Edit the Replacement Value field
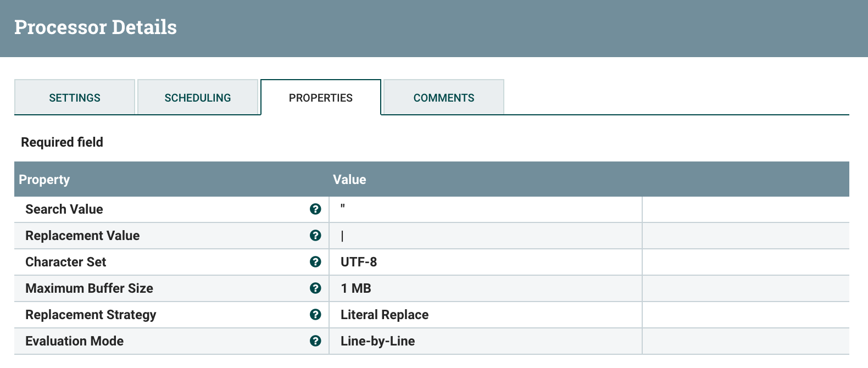The image size is (868, 368). click(485, 236)
